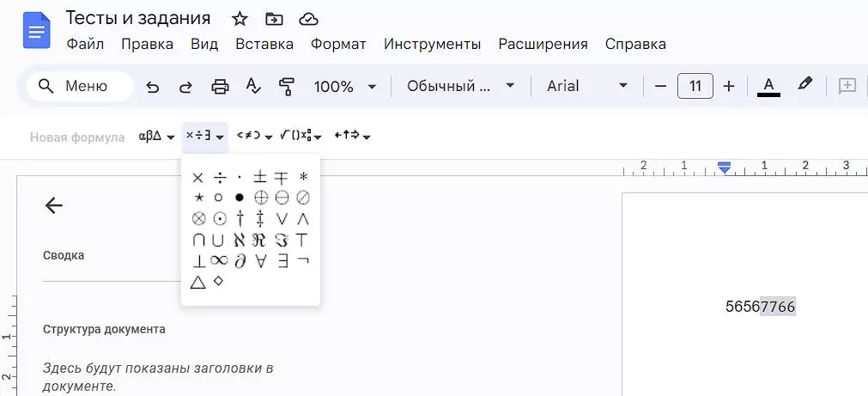The height and width of the screenshot is (396, 868).
Task: Open the Инструменты menu
Action: click(433, 45)
